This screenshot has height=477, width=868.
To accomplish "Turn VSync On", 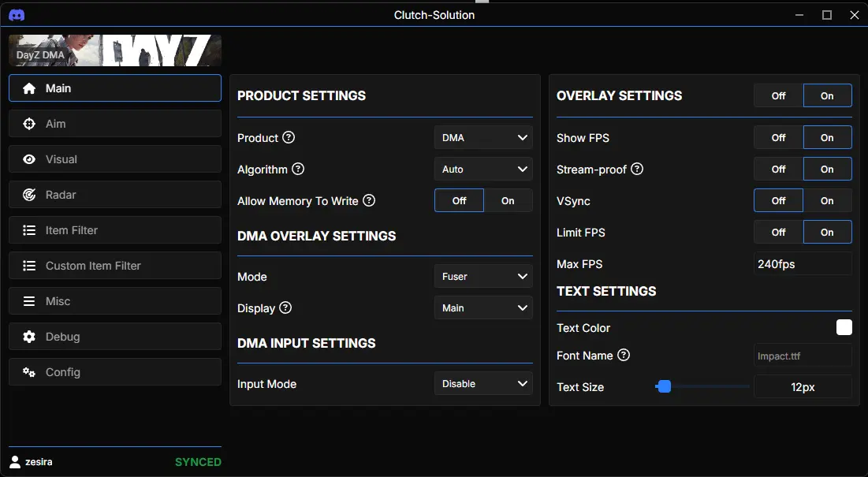I will coord(827,200).
